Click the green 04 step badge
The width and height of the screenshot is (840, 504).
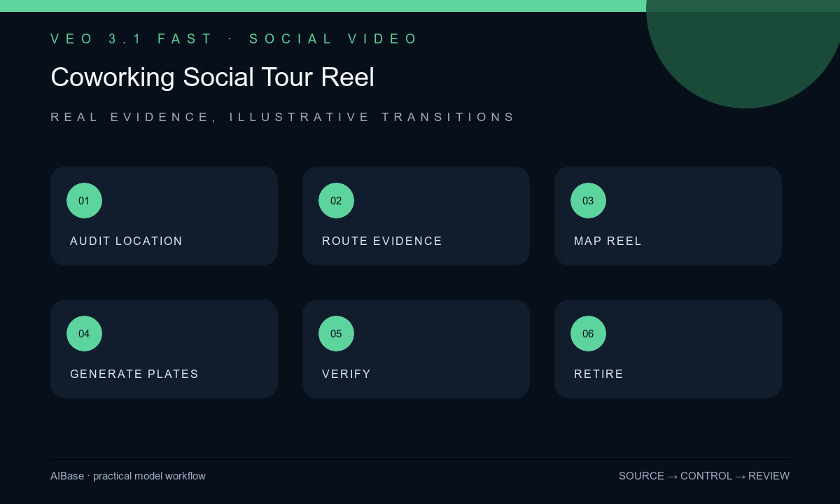point(84,333)
